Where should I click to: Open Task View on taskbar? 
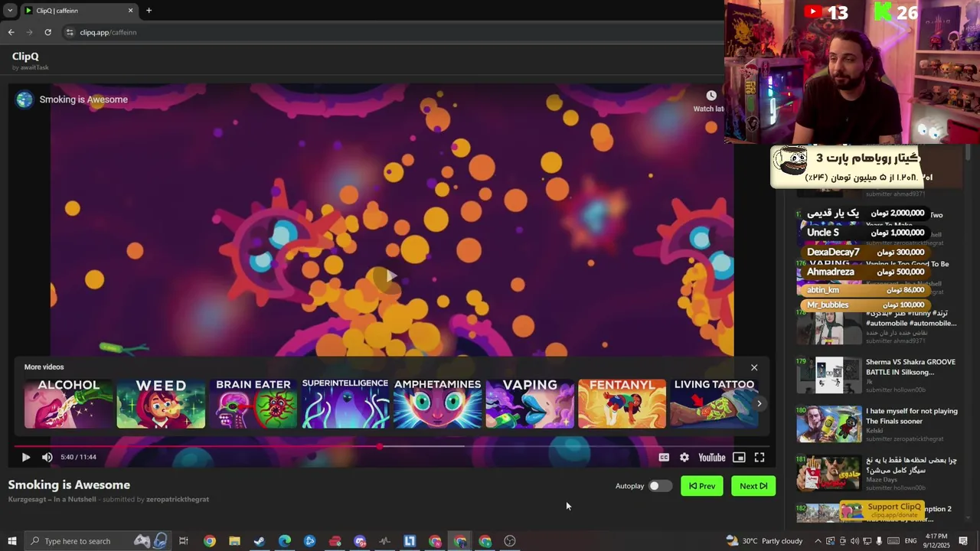184,541
